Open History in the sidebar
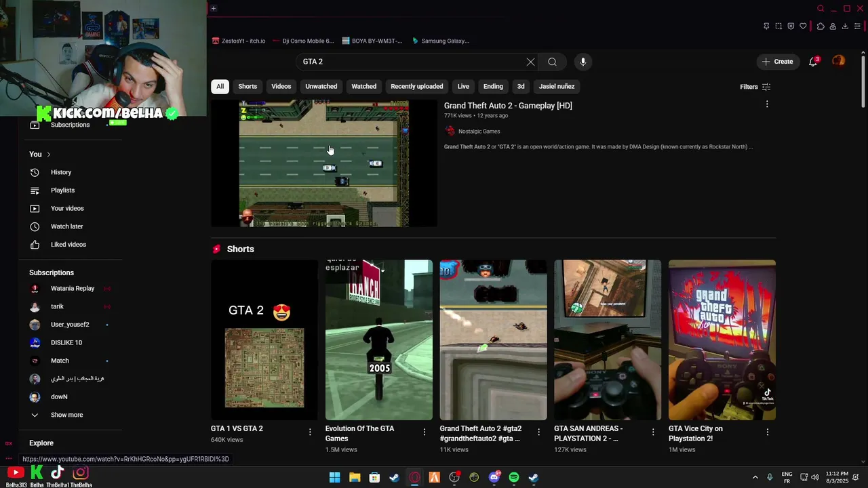 [x=61, y=172]
